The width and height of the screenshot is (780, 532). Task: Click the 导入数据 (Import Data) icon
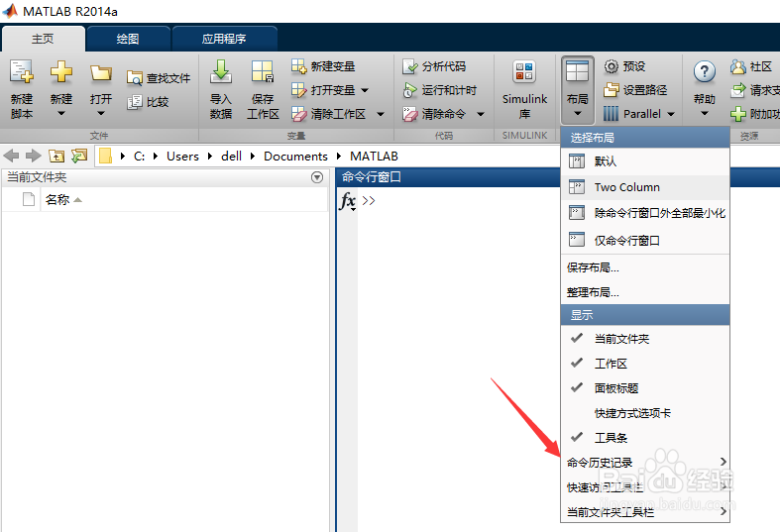click(221, 71)
